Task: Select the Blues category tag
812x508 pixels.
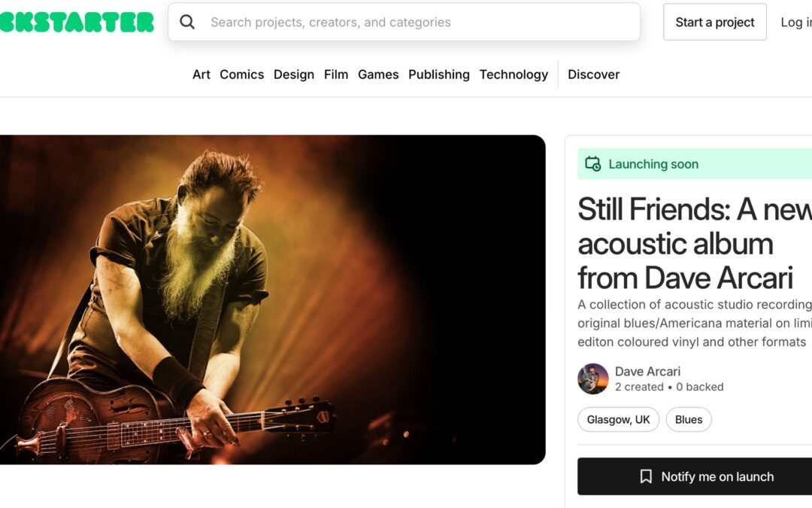Action: (x=689, y=419)
